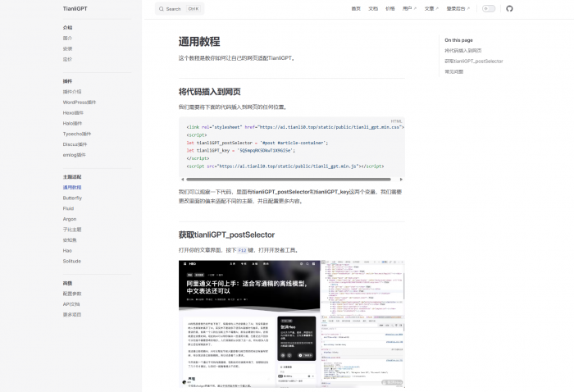Toggle the dark mode appearance switch
Image resolution: width=574 pixels, height=392 pixels.
point(489,8)
